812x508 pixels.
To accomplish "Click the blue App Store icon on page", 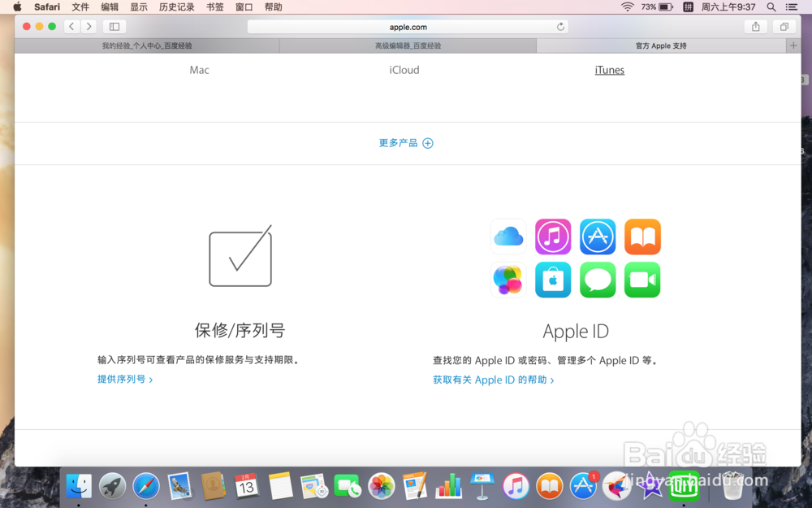I will click(x=598, y=237).
